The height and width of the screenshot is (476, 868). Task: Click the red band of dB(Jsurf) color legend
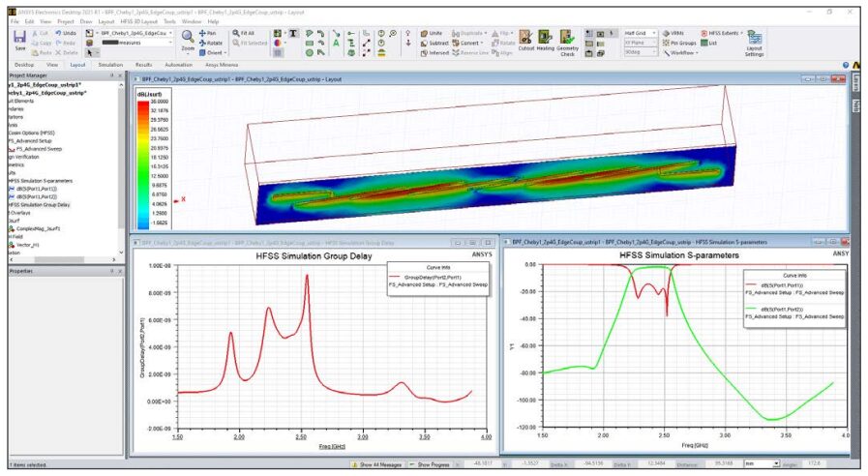tap(158, 103)
